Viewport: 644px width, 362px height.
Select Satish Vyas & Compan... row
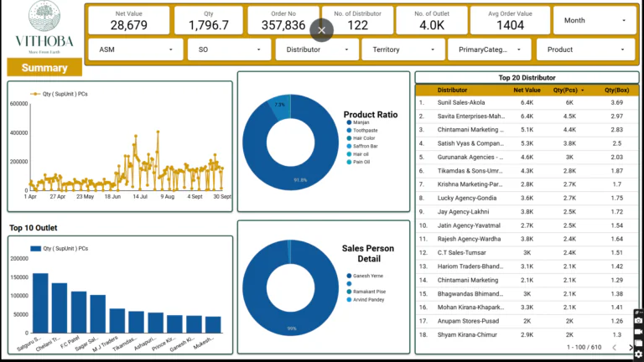coord(527,143)
